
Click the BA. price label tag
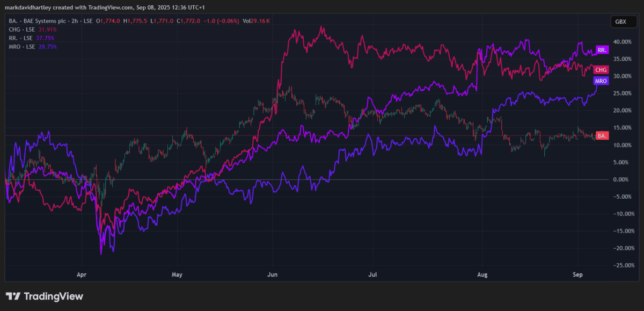(602, 136)
